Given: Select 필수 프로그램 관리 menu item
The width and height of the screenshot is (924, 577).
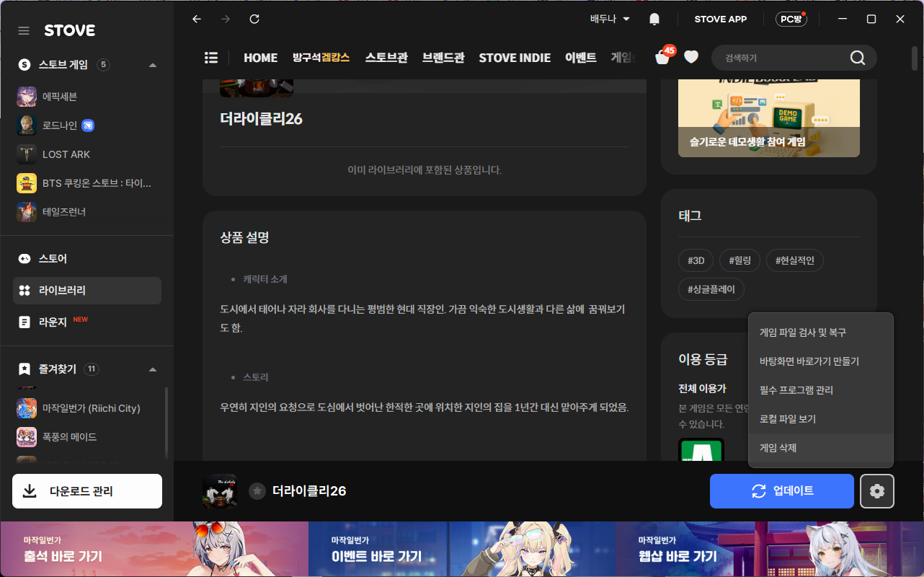Looking at the screenshot, I should point(821,390).
